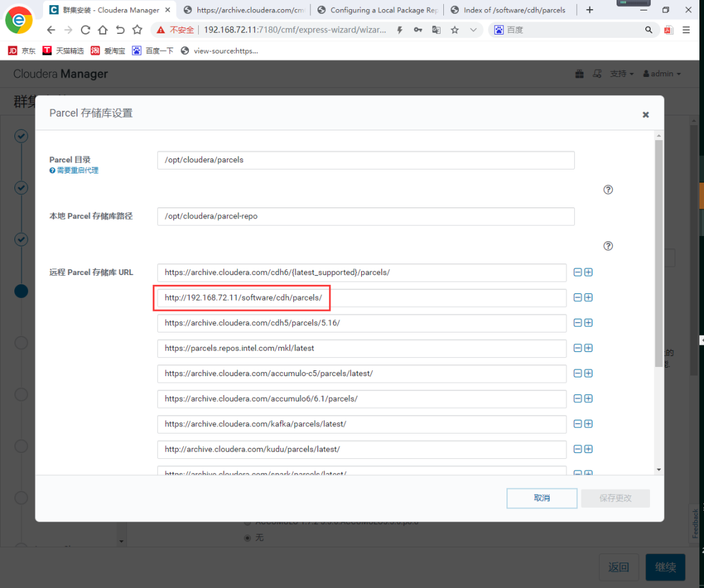Open the Feedback side tab
Image resolution: width=704 pixels, height=588 pixels.
[x=695, y=523]
